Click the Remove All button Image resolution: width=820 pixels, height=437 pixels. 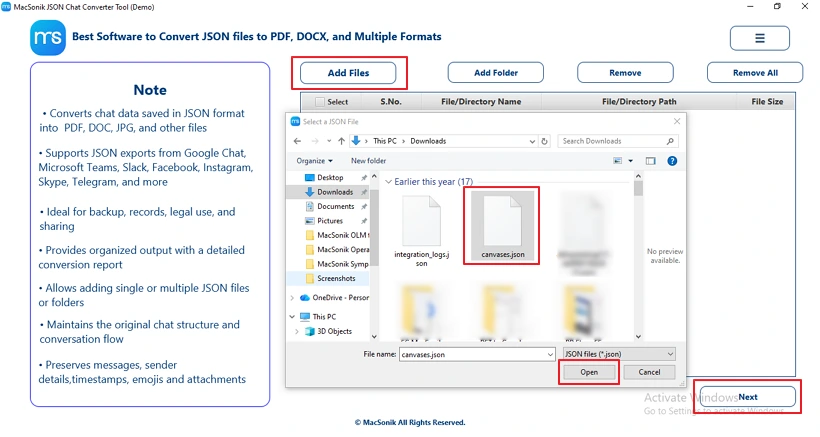pyautogui.click(x=755, y=73)
